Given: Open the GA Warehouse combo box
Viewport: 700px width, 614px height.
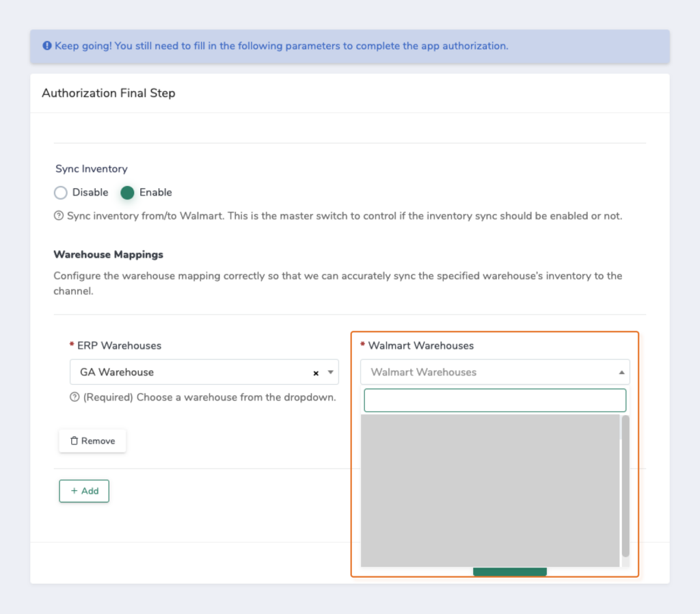Looking at the screenshot, I should [x=204, y=372].
